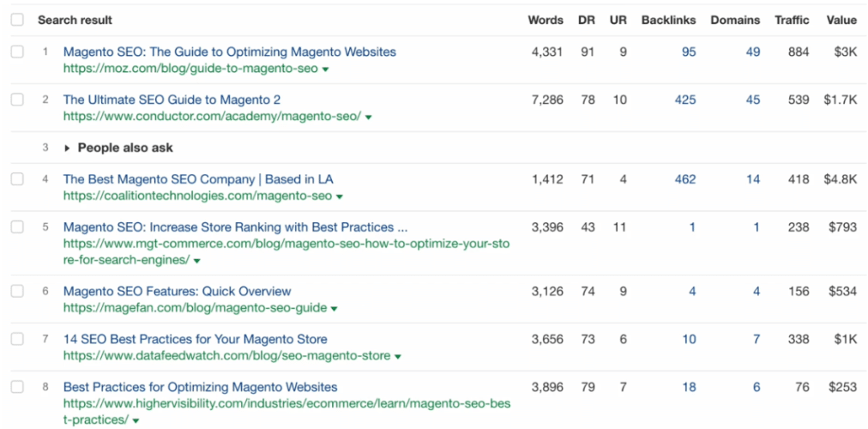Visit the magefan.com magento-seo-guide URL
The height and width of the screenshot is (429, 868).
(x=195, y=308)
